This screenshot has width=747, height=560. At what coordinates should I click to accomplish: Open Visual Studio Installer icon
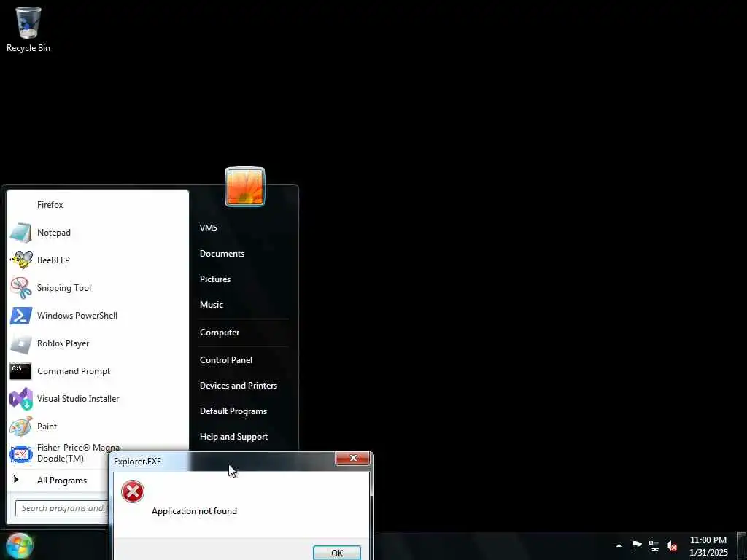21,399
